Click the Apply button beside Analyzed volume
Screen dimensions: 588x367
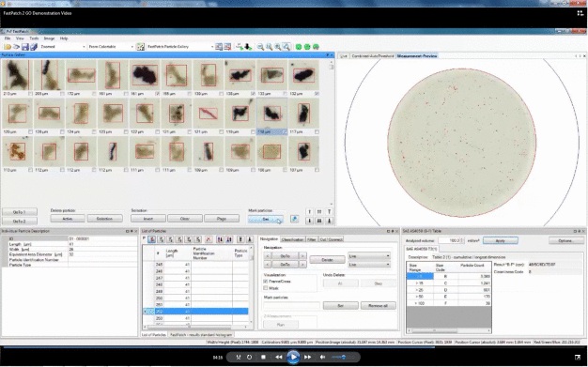click(x=501, y=240)
